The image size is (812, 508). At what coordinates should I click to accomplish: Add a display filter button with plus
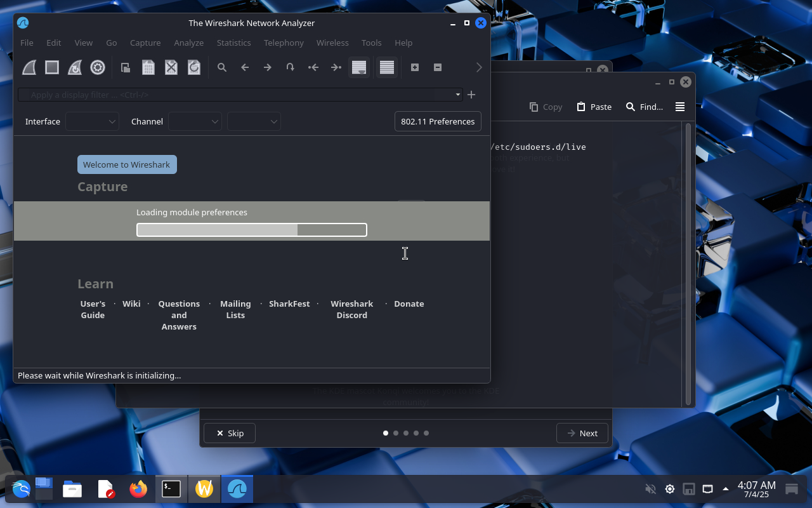[471, 95]
